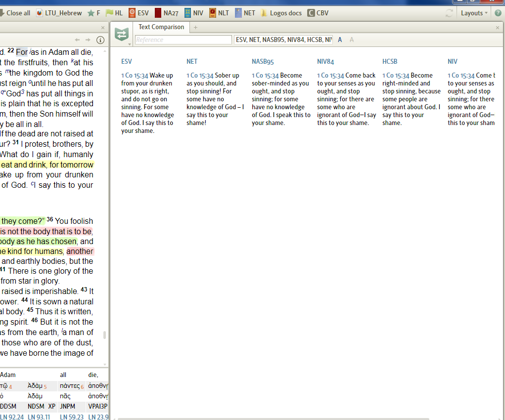Increase text size with large A

click(x=340, y=40)
